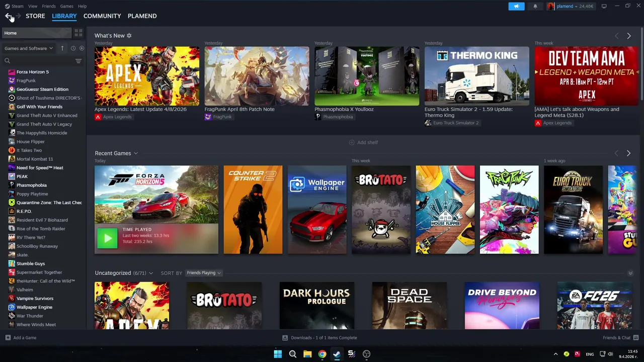Switch to the STORE tab

(35, 16)
